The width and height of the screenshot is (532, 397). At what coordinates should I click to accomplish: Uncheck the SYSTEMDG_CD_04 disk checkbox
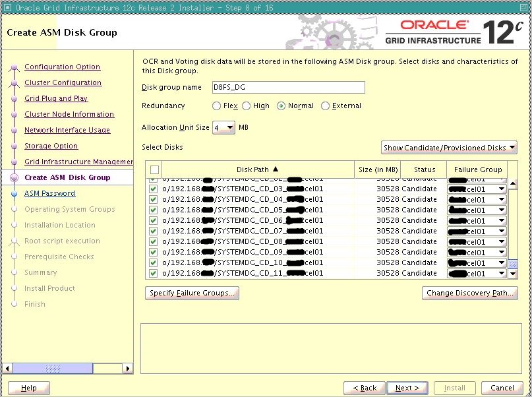(x=154, y=200)
